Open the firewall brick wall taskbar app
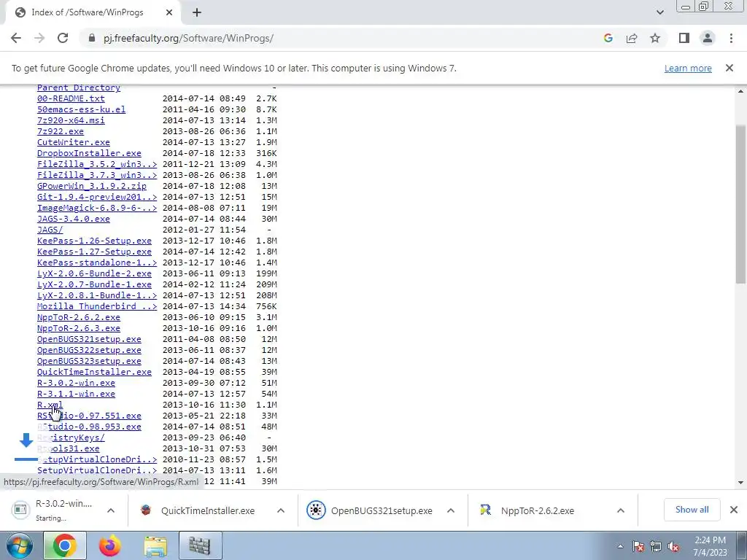 [x=200, y=545]
